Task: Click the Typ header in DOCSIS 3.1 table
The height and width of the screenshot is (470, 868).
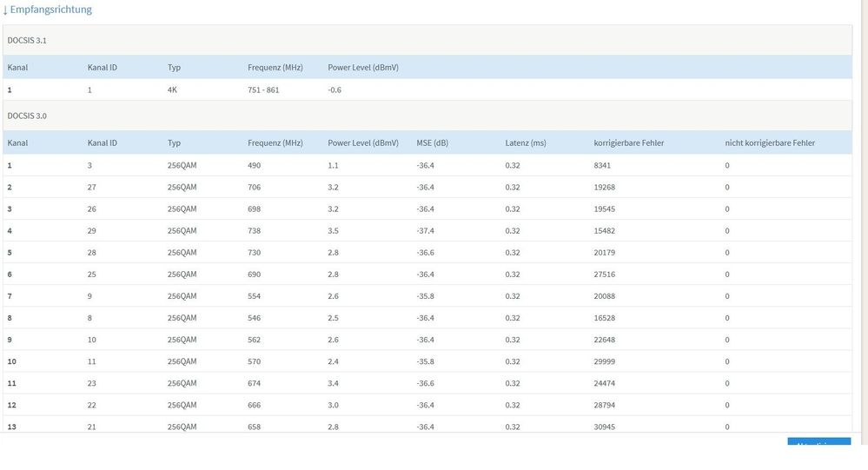Action: coord(174,68)
